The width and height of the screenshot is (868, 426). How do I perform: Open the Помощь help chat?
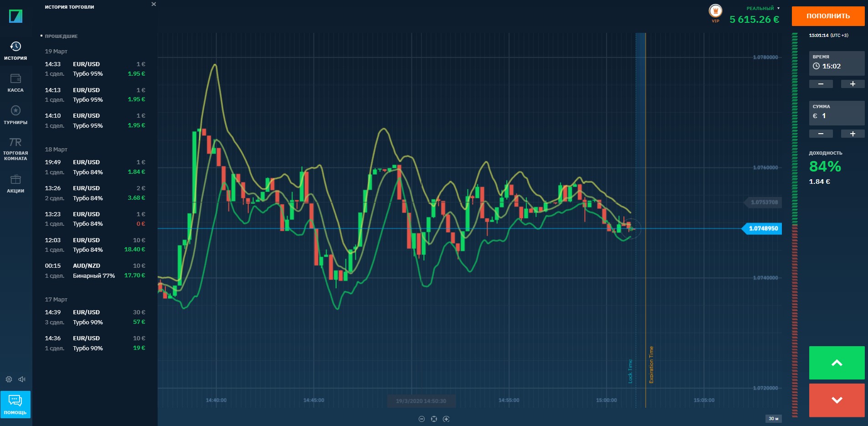tap(15, 405)
